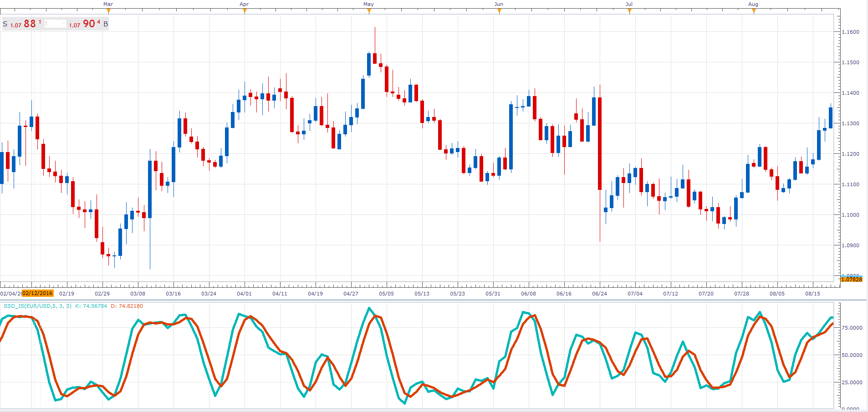Click the 04/01 date axis label

tap(245, 294)
